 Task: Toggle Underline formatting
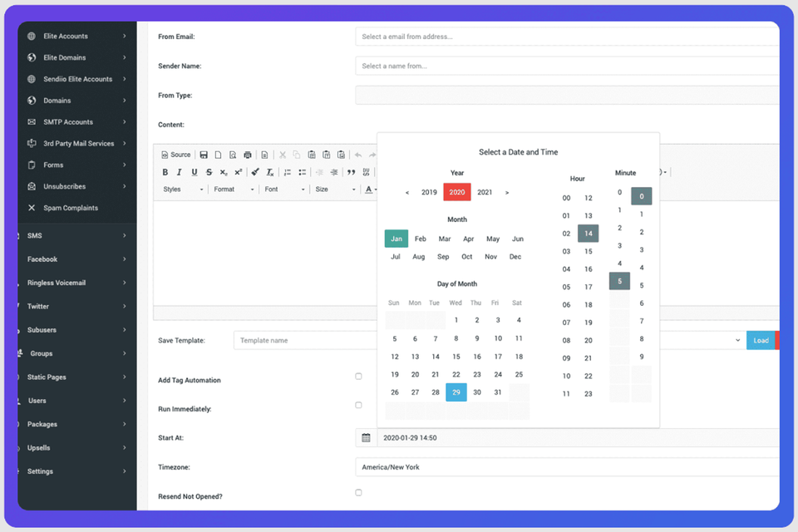[194, 172]
